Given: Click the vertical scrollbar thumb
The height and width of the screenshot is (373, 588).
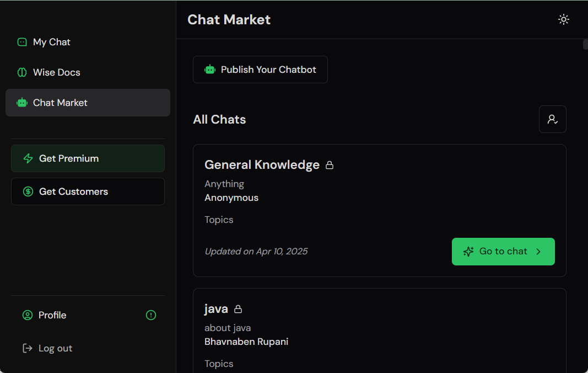Looking at the screenshot, I should point(585,44).
